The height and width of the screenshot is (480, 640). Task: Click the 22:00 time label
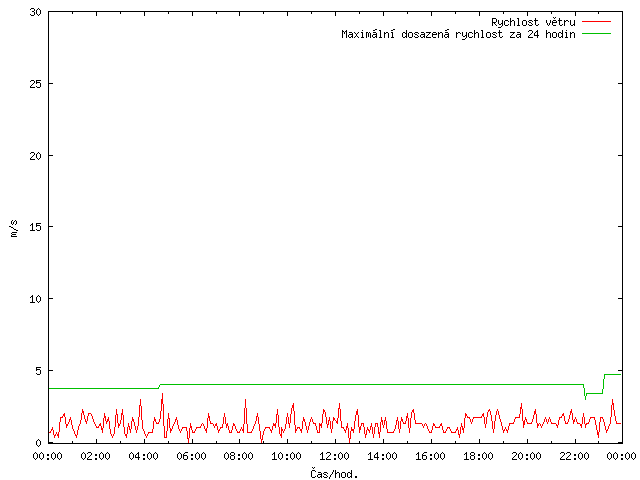(574, 456)
